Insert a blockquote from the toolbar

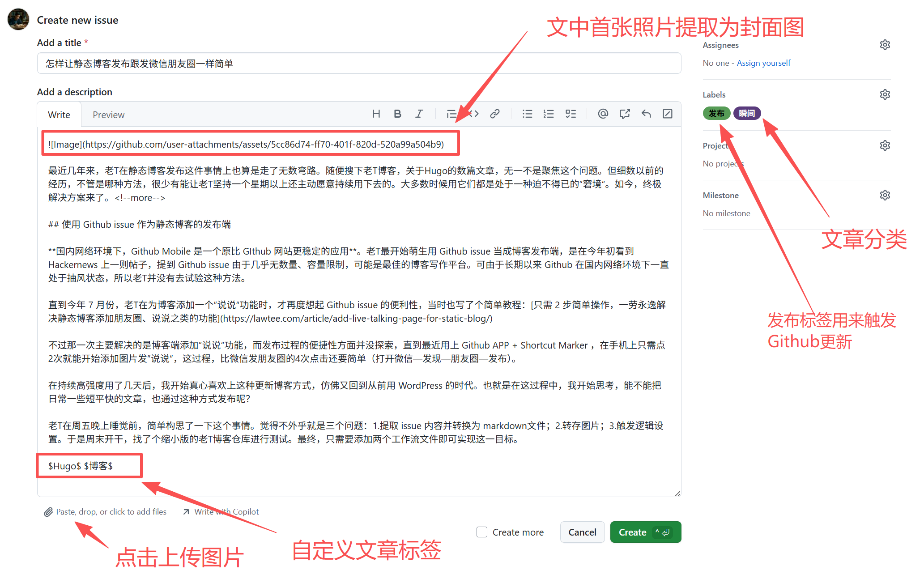pos(451,114)
